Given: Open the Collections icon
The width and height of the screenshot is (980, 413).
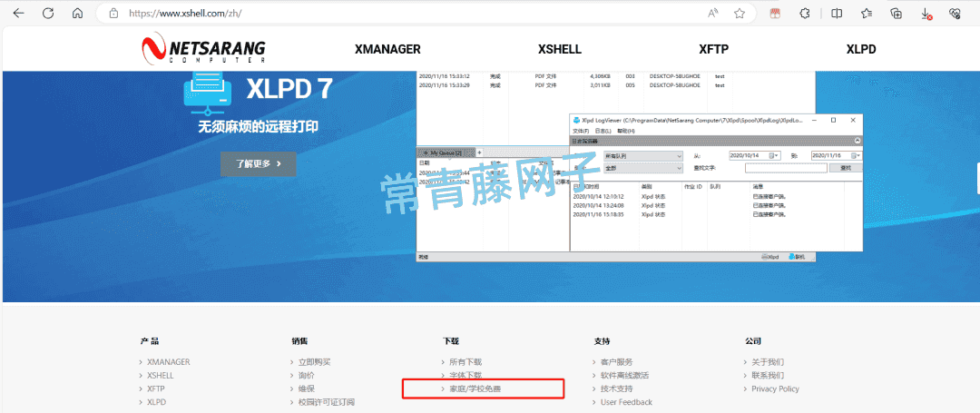Looking at the screenshot, I should coord(897,13).
